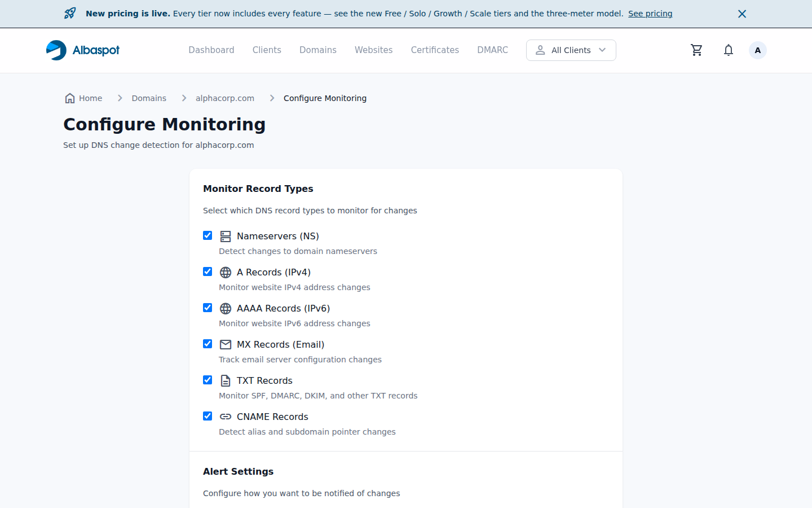Viewport: 812px width, 508px height.
Task: Open the DMARC navigation item
Action: (493, 50)
